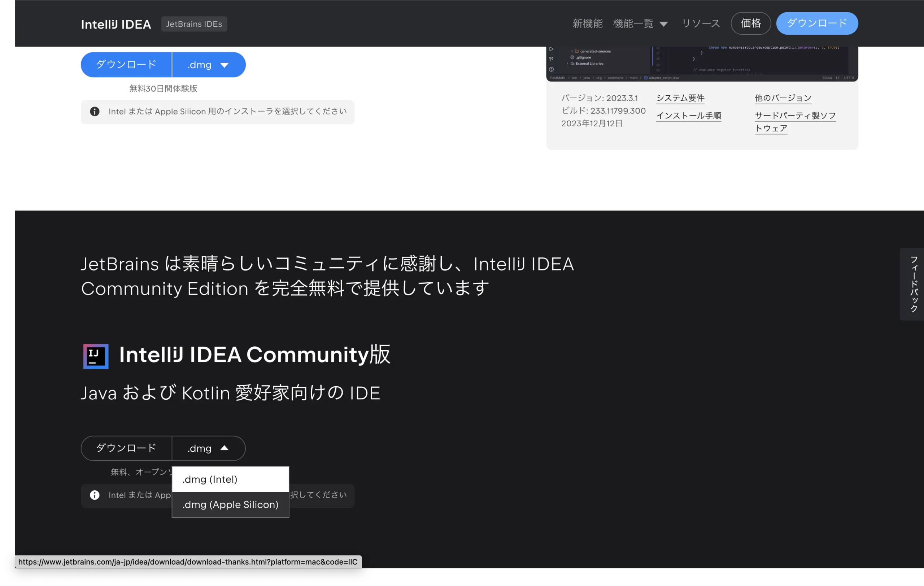Expand the 機能一覧 navigation menu

pos(640,23)
